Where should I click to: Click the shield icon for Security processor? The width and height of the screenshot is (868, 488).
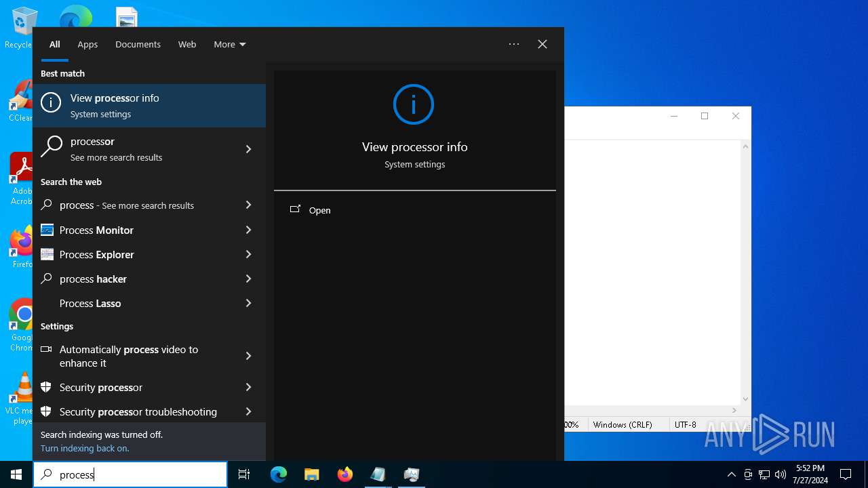pos(46,388)
